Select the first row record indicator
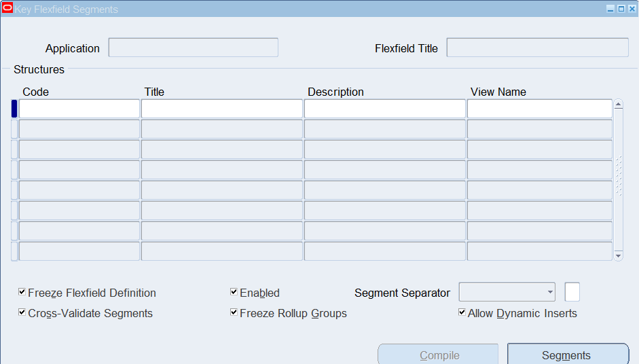Image resolution: width=639 pixels, height=364 pixels. pos(14,109)
